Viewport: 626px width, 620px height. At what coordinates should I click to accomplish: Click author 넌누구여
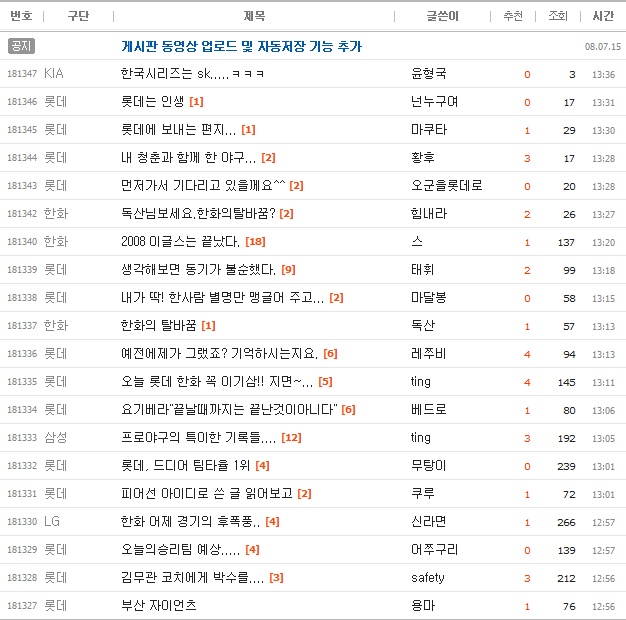click(x=434, y=101)
